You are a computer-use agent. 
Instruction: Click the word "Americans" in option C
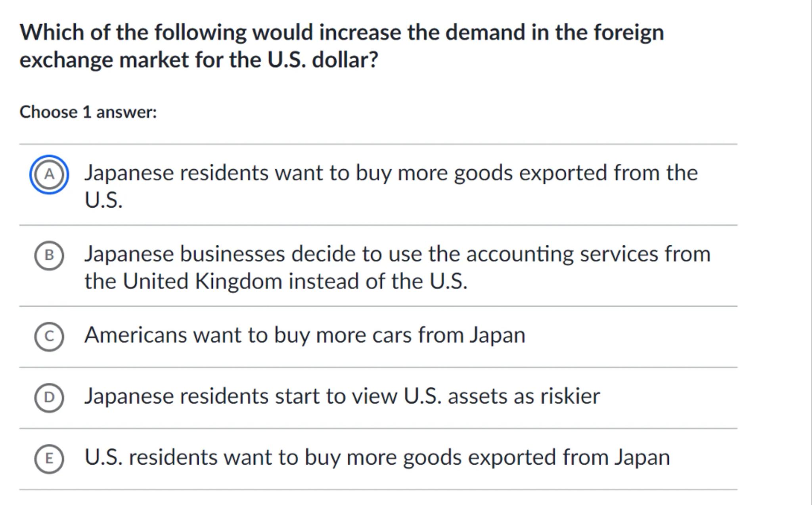pyautogui.click(x=135, y=335)
